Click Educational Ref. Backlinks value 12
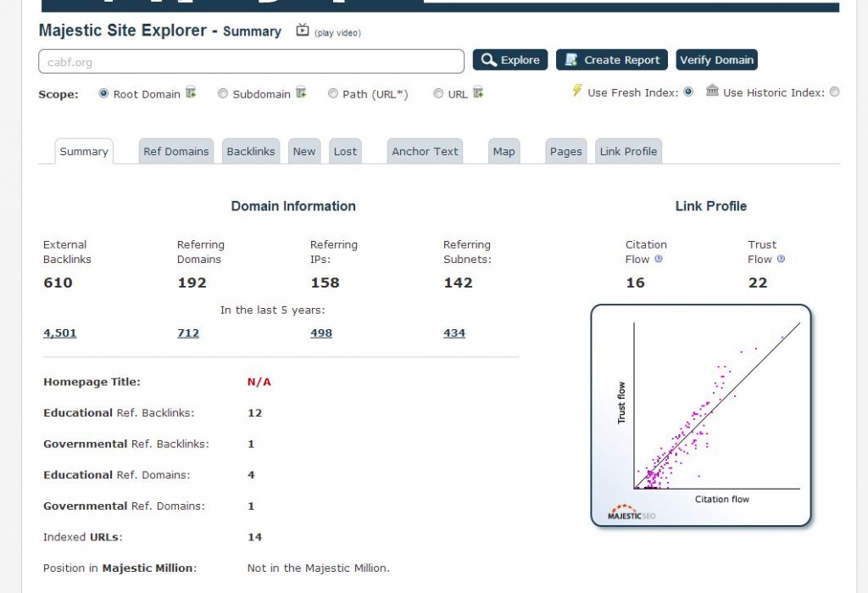The width and height of the screenshot is (868, 593). [x=254, y=413]
